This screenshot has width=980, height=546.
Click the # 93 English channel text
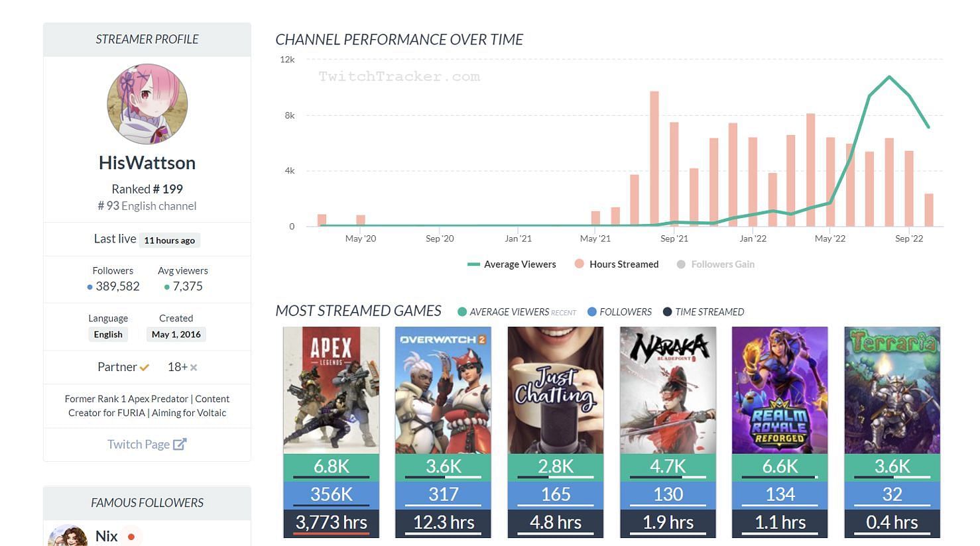[147, 206]
